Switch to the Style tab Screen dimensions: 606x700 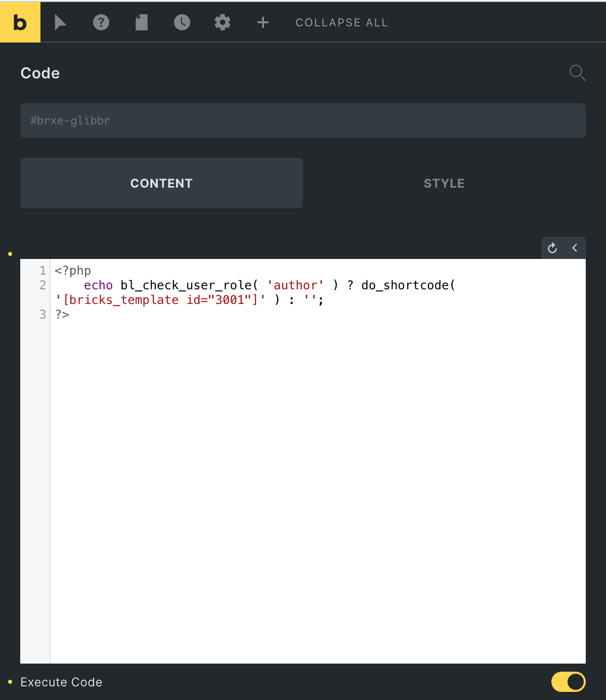click(444, 183)
